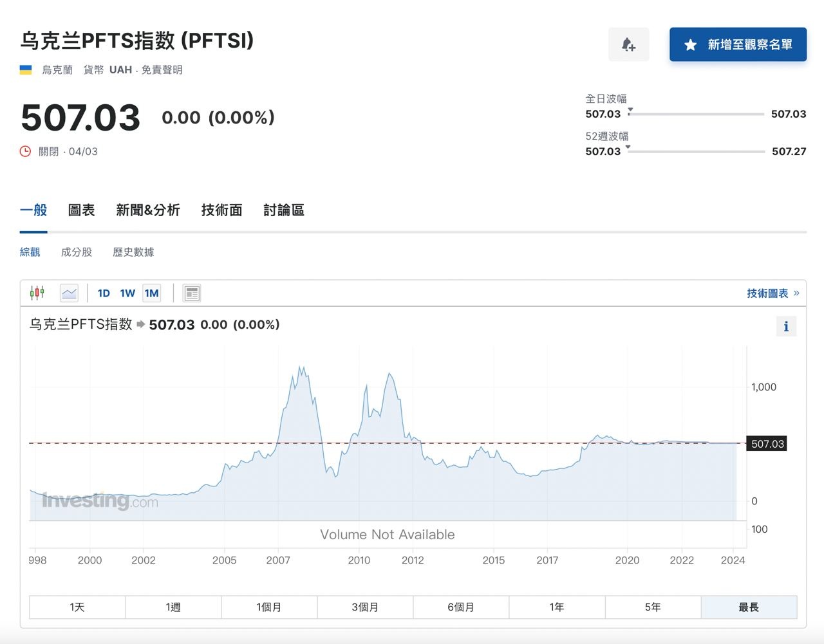Click the chart info 'i' icon

click(785, 326)
